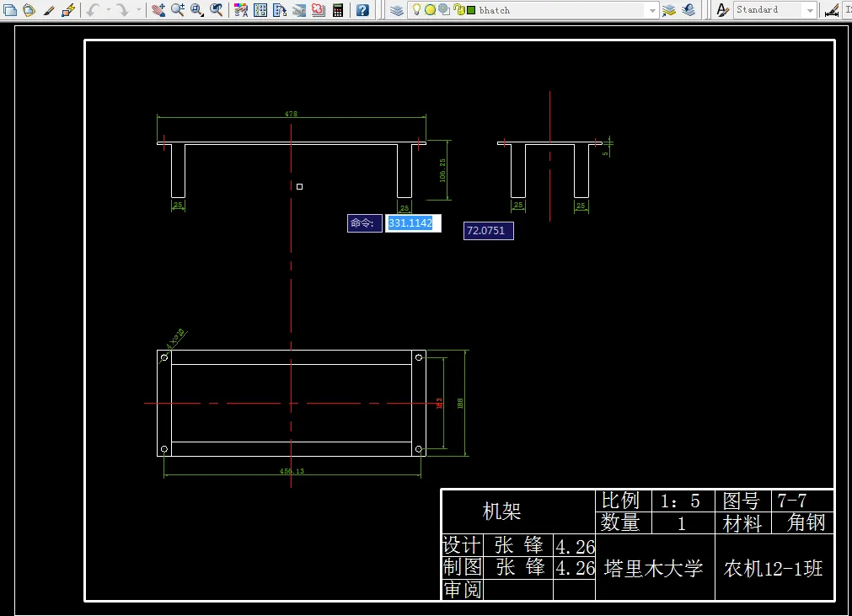Open the Help question mark icon
Viewport: 852px width, 616px height.
coord(362,10)
